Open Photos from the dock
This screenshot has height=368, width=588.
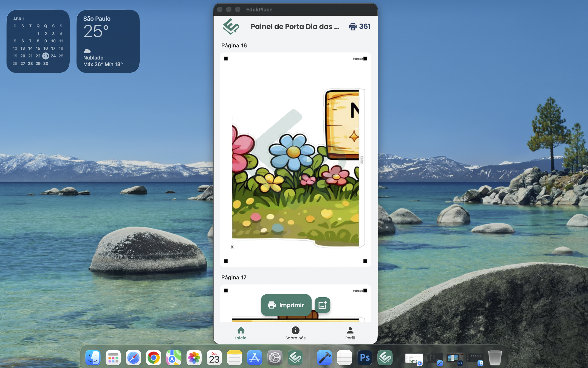point(194,357)
